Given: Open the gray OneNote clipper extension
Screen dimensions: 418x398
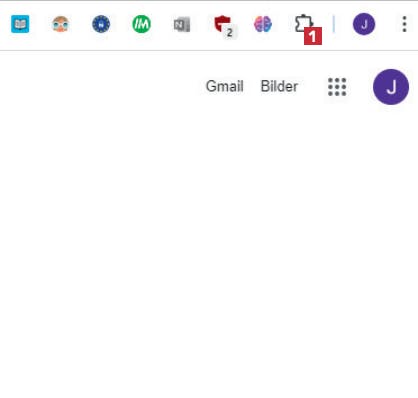Looking at the screenshot, I should click(182, 24).
